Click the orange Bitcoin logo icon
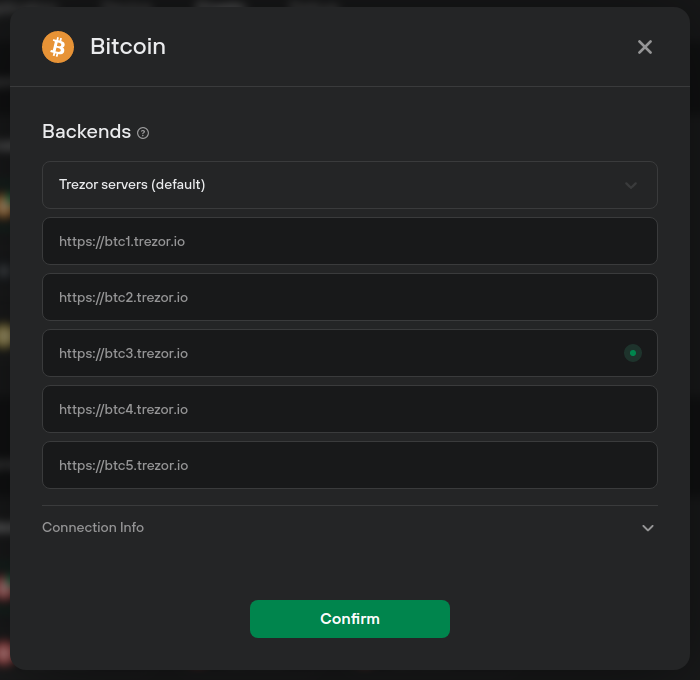The height and width of the screenshot is (680, 700). pyautogui.click(x=58, y=47)
